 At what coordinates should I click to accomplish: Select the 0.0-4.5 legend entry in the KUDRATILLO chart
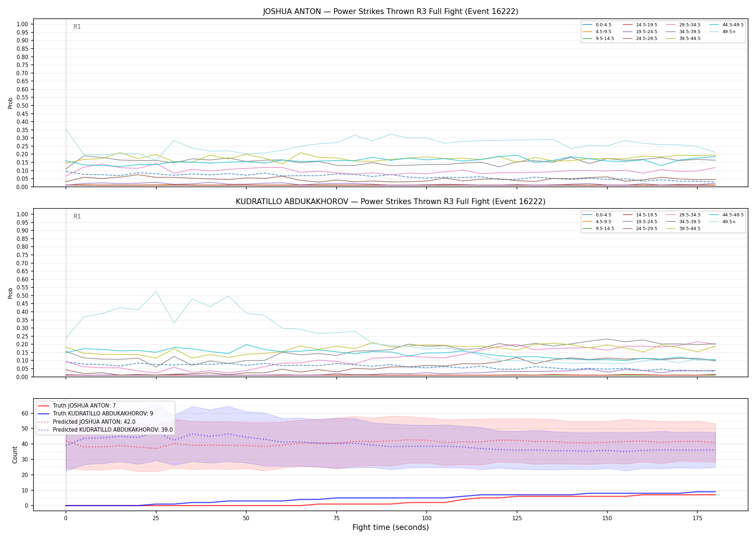[597, 215]
